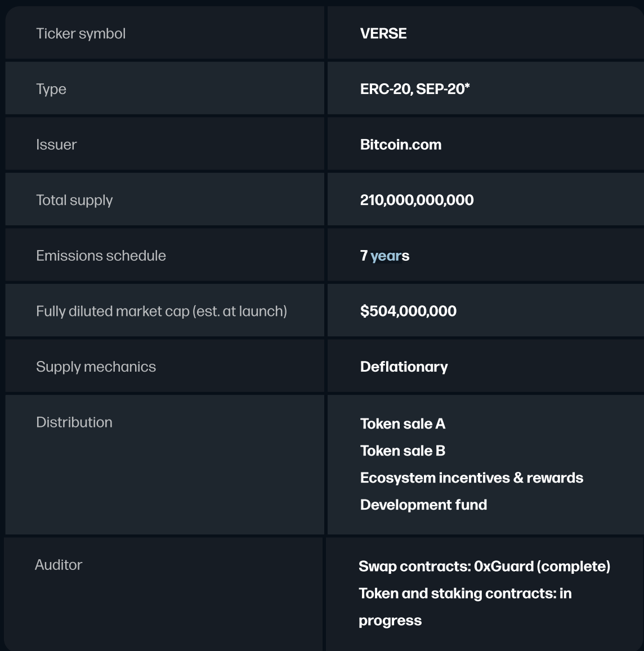
Task: Click 'Token sale A' in Distribution
Action: pyautogui.click(x=403, y=424)
